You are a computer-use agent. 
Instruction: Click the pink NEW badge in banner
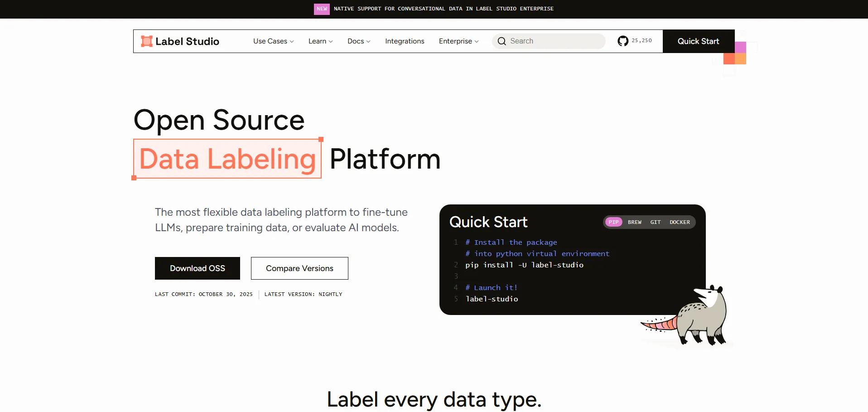click(x=322, y=9)
